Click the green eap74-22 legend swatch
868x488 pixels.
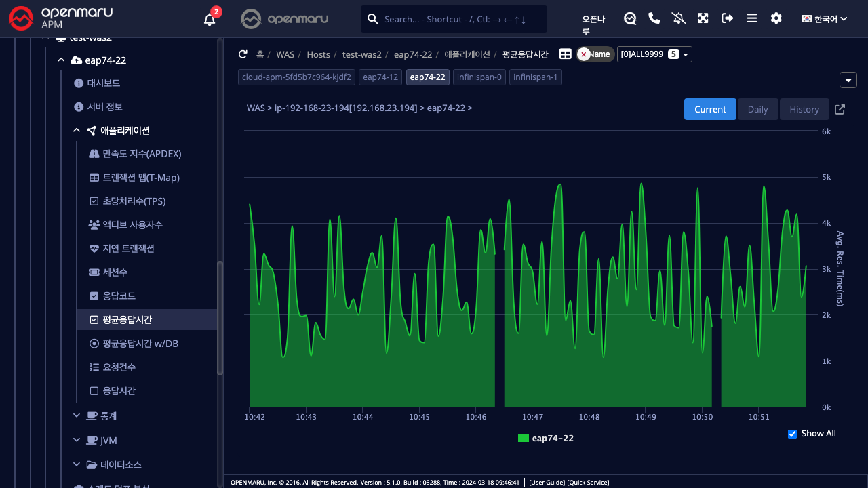point(523,439)
